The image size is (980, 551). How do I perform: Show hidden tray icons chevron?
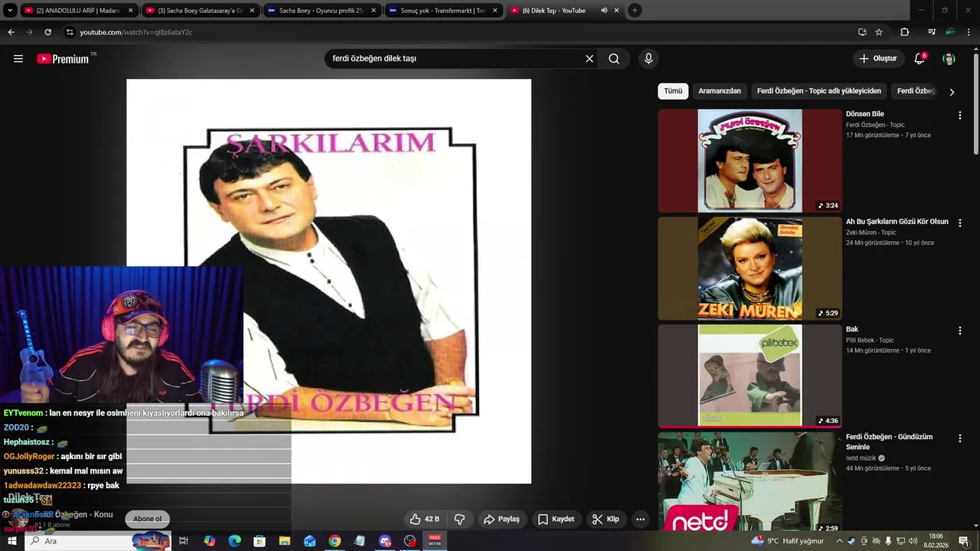pos(839,541)
